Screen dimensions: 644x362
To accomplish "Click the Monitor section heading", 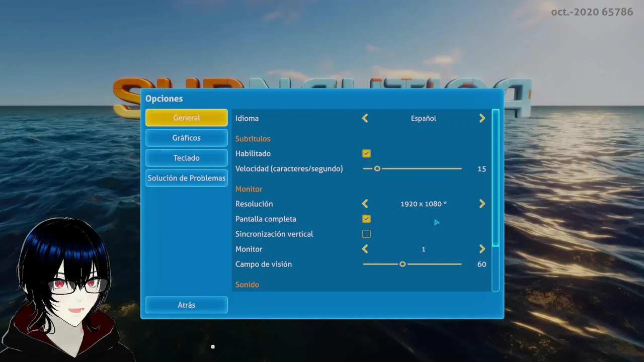I will [249, 189].
